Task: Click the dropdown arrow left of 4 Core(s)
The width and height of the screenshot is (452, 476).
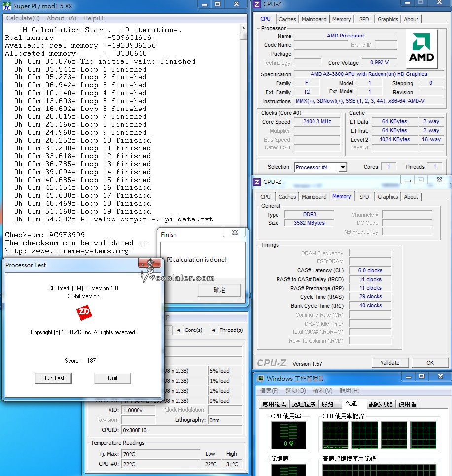Action: click(x=169, y=330)
